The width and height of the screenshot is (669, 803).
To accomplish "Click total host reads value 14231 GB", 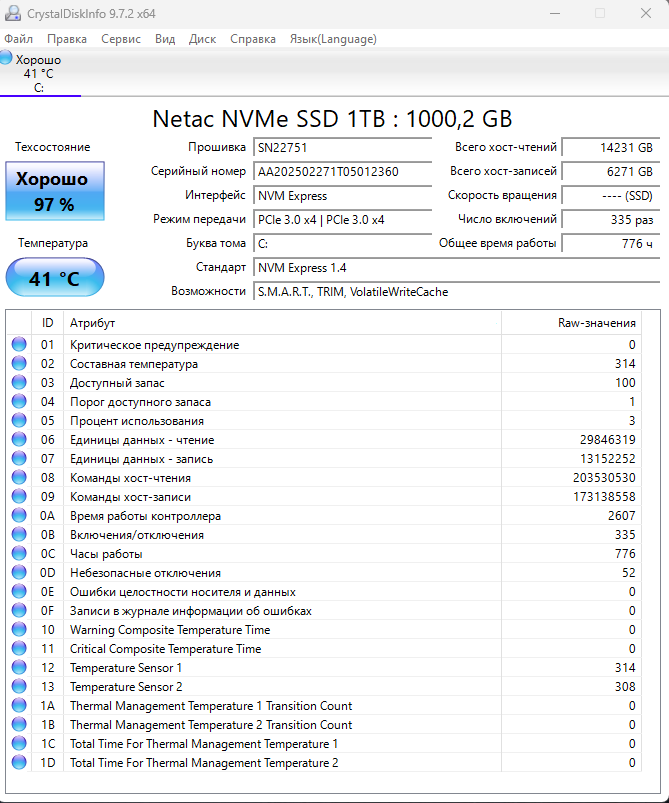I will 611,147.
